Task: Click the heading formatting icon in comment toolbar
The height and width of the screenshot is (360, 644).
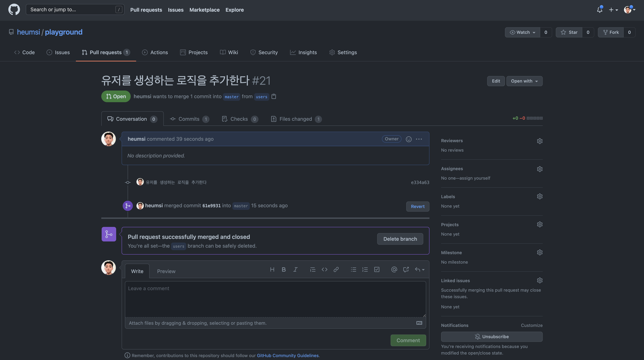Action: pos(272,269)
